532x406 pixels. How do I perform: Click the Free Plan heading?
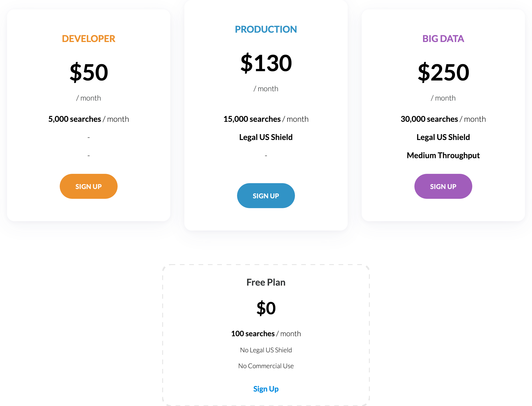(x=266, y=282)
